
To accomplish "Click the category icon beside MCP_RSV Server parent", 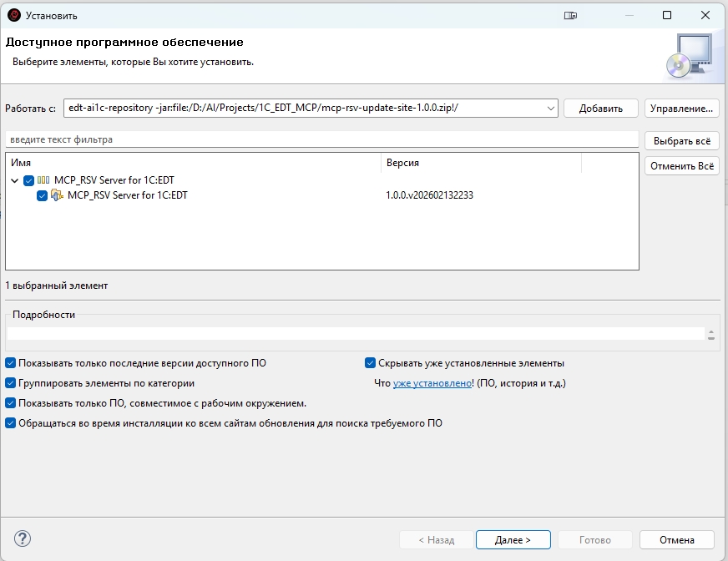I will [x=43, y=180].
